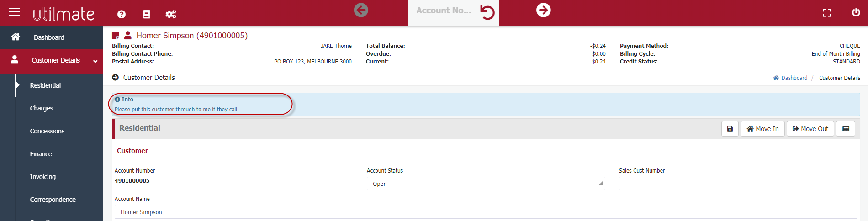Click the Move Out button

coord(810,129)
